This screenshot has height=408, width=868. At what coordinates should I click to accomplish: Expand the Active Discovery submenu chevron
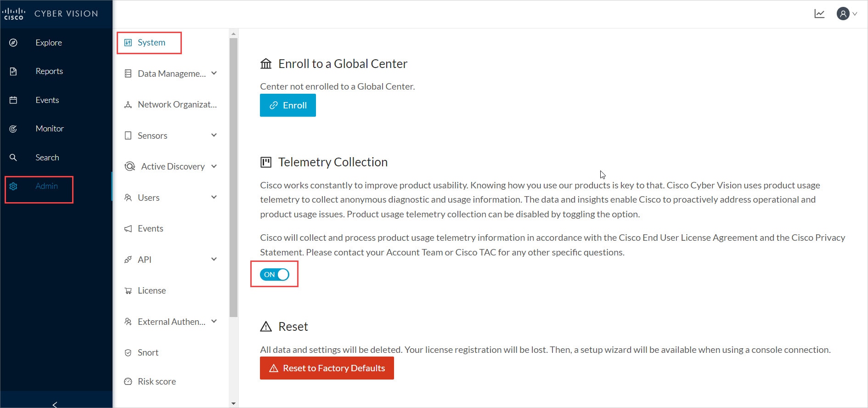[x=214, y=166]
